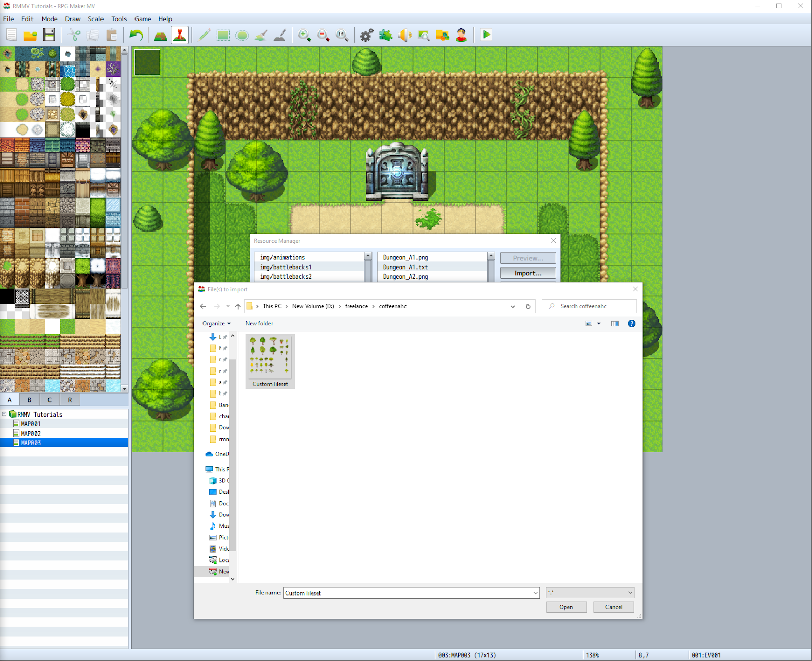This screenshot has height=661, width=812.
Task: Open the Draw menu
Action: click(73, 19)
